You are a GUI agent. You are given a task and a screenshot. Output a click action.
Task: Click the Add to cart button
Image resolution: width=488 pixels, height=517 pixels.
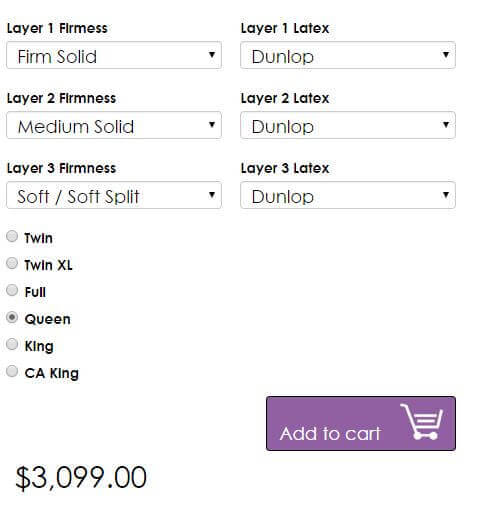pos(361,424)
